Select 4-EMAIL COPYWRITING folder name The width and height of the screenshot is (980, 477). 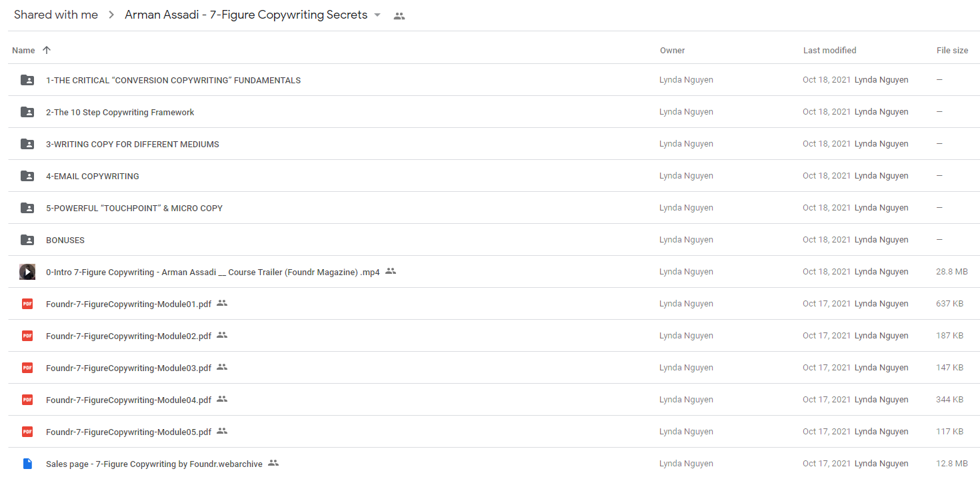(93, 177)
